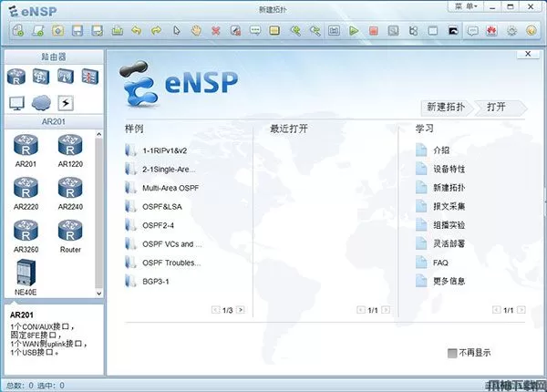
Task: Click the text note bubble icon
Action: click(255, 31)
